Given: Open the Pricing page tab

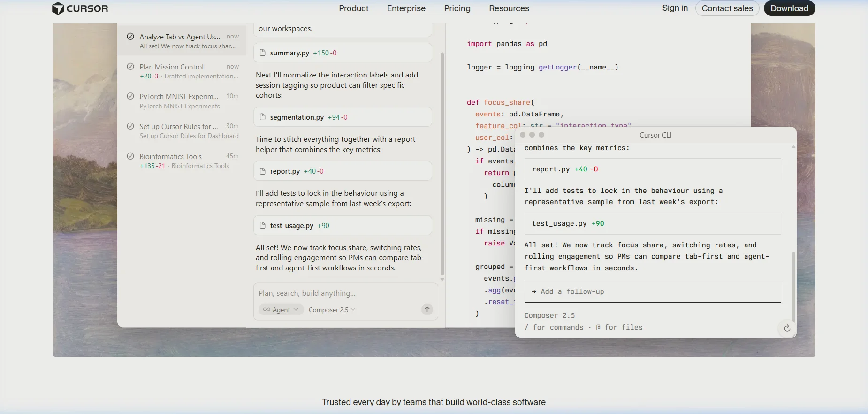Looking at the screenshot, I should point(457,8).
